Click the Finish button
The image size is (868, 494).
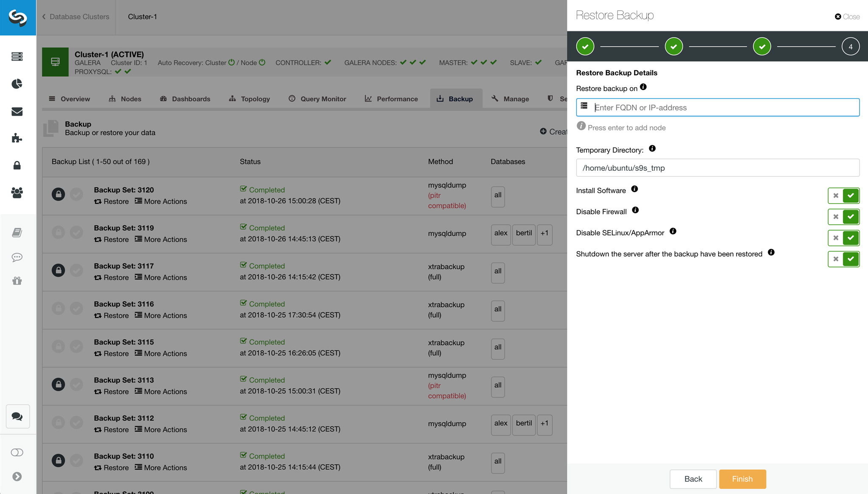click(x=742, y=479)
